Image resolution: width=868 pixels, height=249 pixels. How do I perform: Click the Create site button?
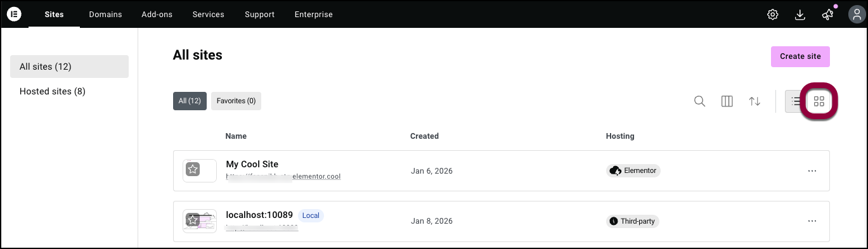800,56
